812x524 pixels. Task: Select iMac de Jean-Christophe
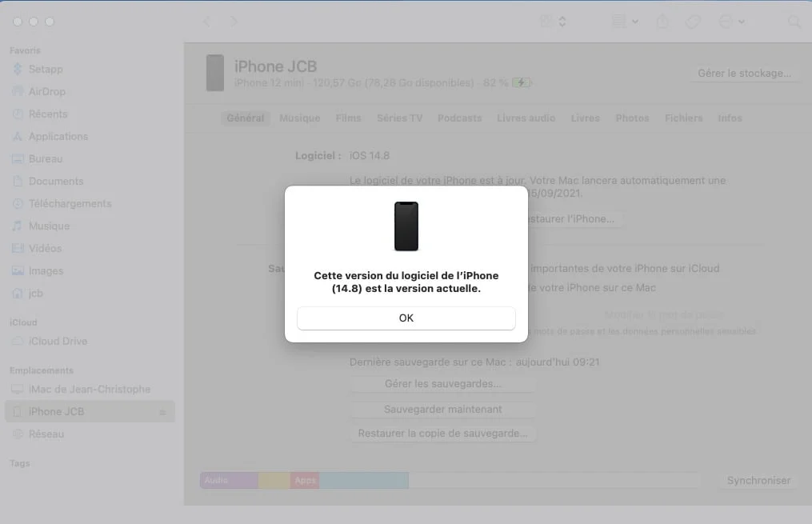click(90, 389)
